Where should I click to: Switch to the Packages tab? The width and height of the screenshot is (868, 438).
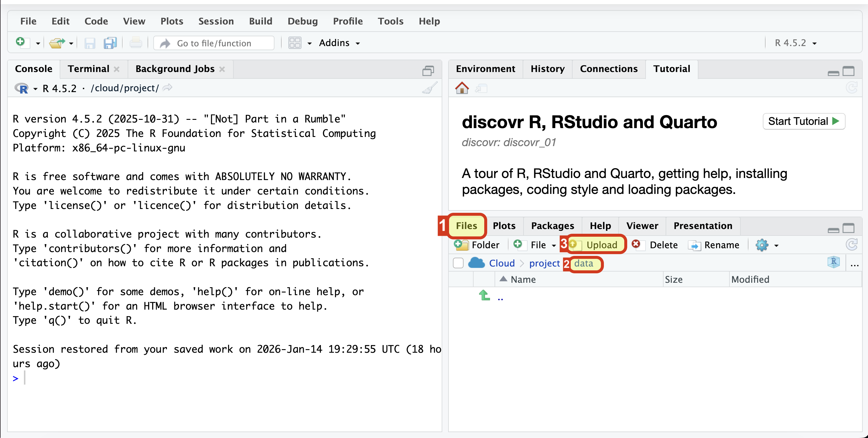click(x=552, y=225)
